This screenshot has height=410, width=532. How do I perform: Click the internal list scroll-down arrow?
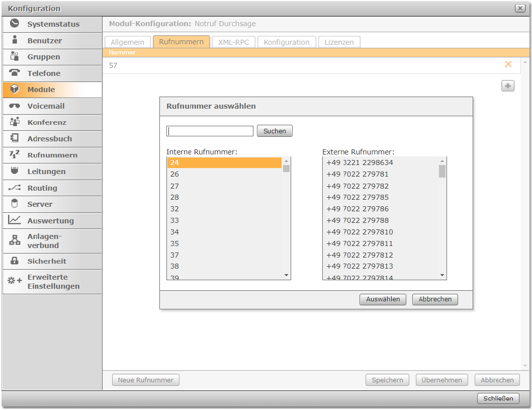tap(286, 275)
